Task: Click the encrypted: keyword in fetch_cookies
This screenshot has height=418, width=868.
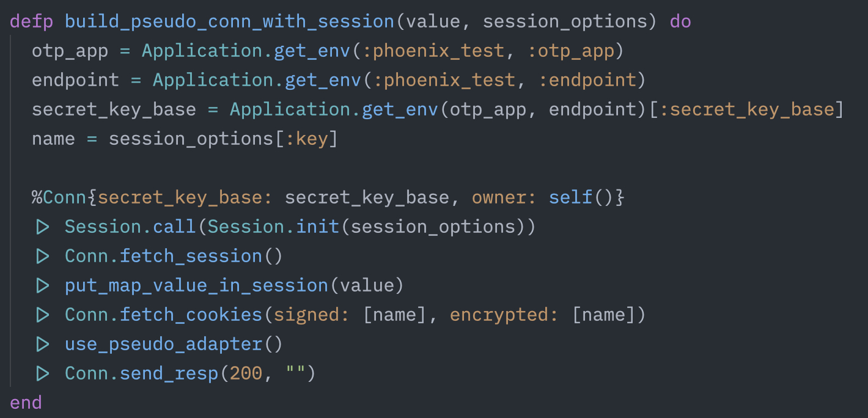Action: click(504, 315)
